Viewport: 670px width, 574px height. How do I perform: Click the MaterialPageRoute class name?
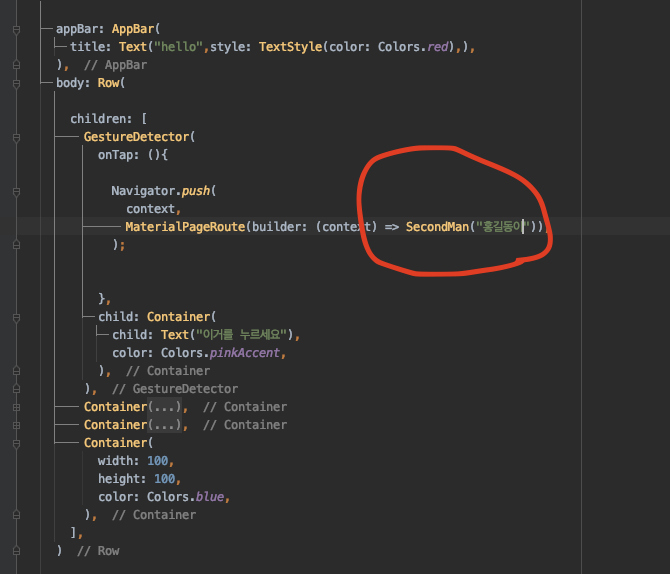tap(185, 227)
